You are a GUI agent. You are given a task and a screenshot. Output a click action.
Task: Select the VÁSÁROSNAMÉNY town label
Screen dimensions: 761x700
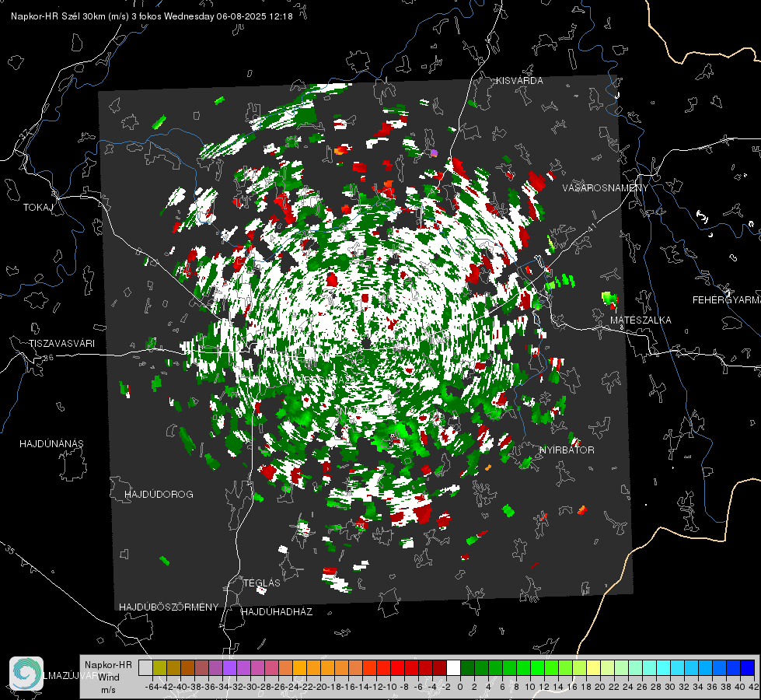[x=606, y=188]
